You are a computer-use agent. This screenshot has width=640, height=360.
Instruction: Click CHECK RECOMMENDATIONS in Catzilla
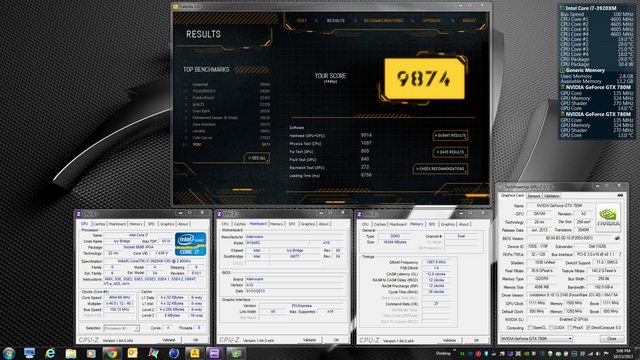[440, 169]
